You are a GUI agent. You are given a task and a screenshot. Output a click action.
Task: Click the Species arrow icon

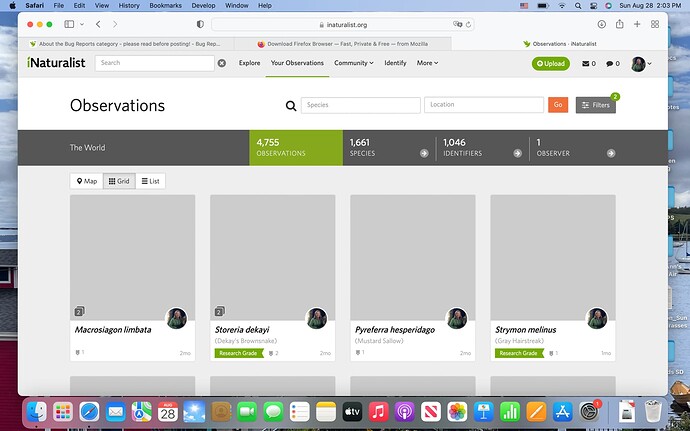424,153
